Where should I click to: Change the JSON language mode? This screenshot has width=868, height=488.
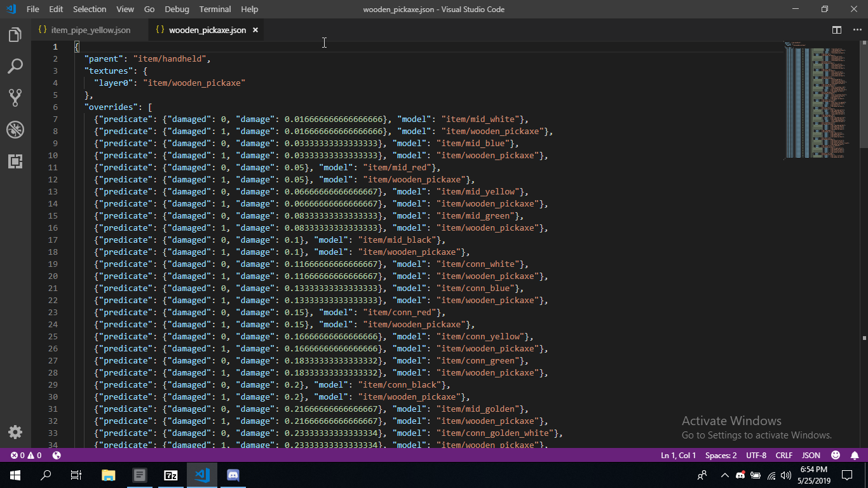click(811, 455)
